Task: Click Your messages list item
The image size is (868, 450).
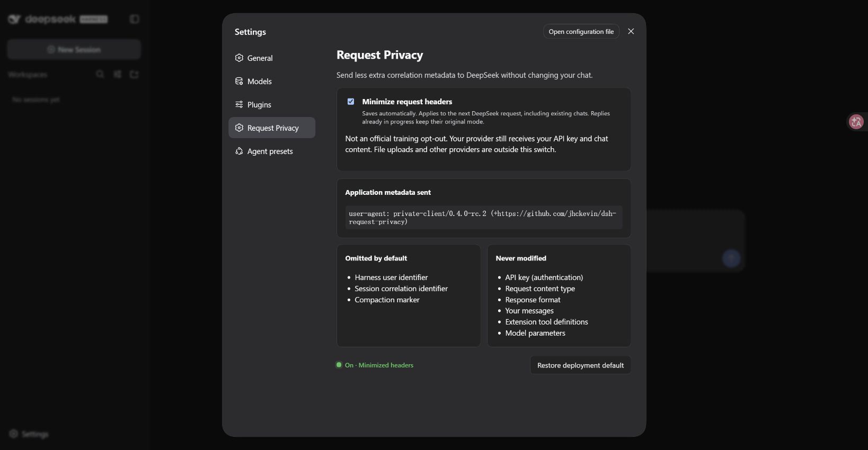Action: (529, 311)
